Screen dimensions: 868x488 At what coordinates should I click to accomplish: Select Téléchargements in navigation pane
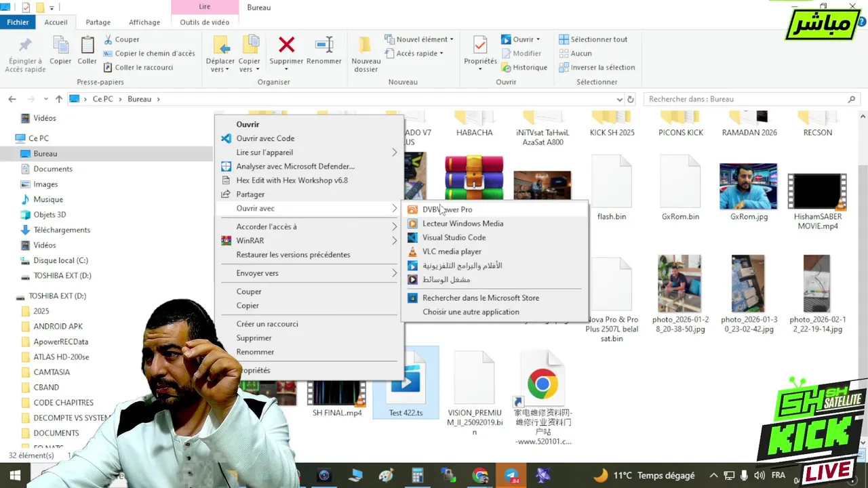pos(62,230)
